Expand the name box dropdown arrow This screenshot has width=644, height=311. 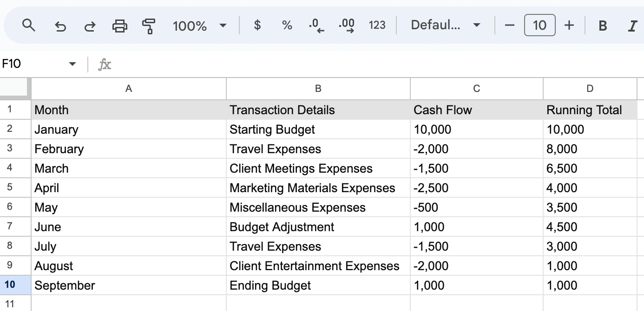[x=72, y=64]
